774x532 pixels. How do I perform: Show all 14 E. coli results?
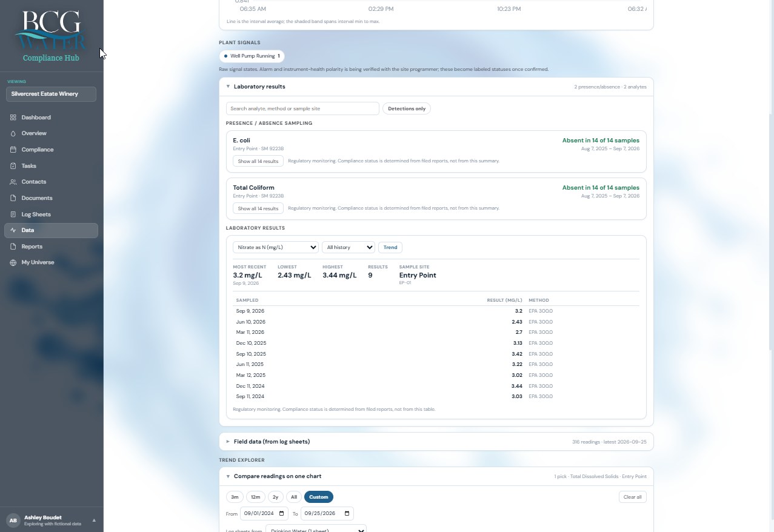pos(258,161)
